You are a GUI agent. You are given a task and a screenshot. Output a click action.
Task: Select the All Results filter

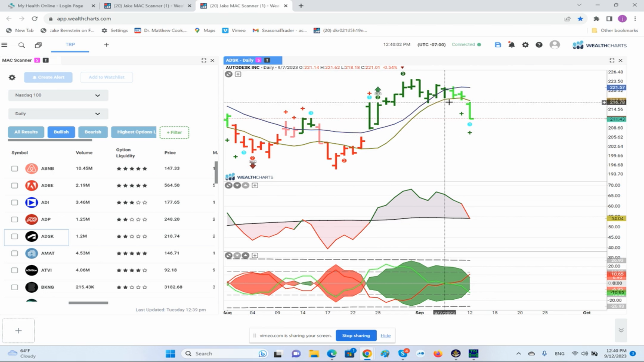pyautogui.click(x=26, y=132)
